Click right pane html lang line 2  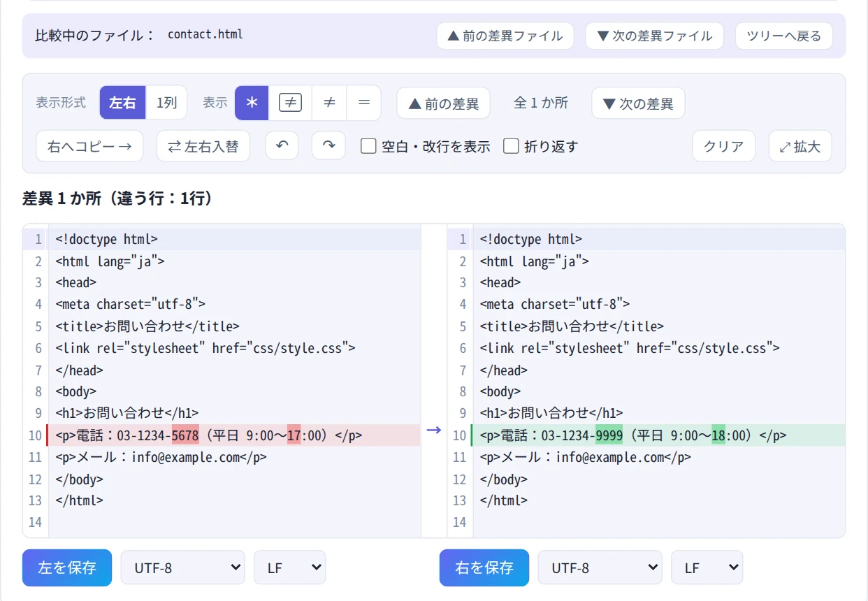658,261
